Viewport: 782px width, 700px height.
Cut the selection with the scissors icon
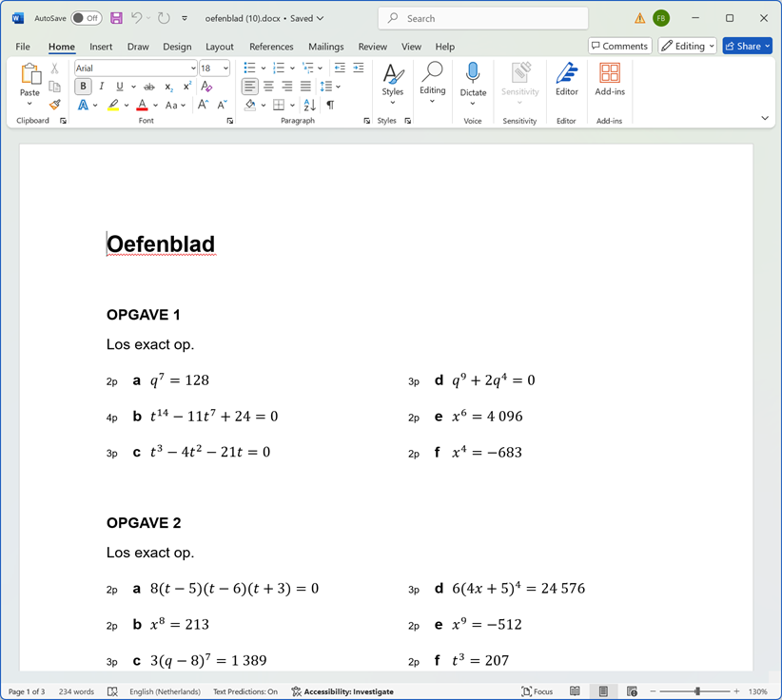(x=55, y=68)
